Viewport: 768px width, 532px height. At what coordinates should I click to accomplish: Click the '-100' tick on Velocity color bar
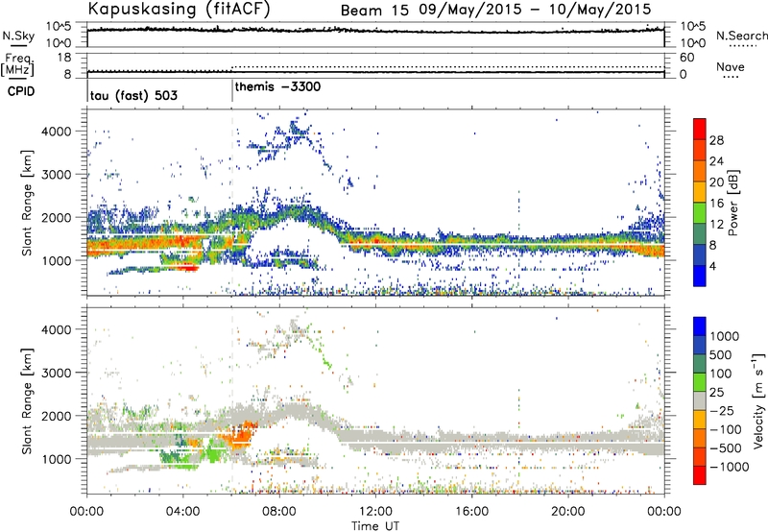(x=726, y=429)
